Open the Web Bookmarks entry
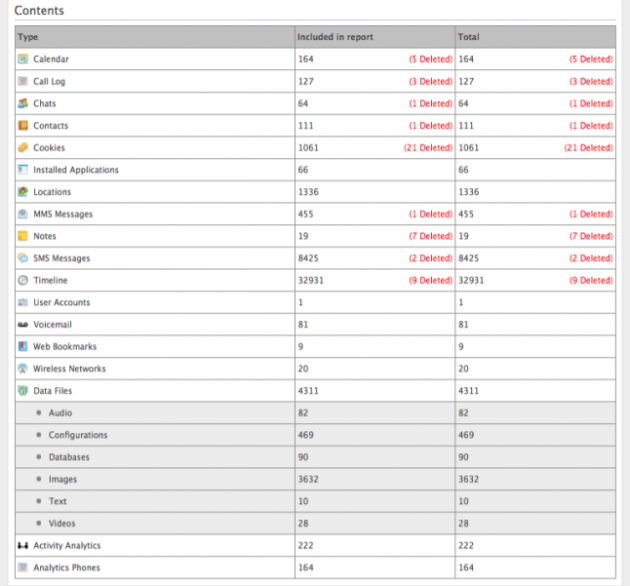Image resolution: width=630 pixels, height=586 pixels. (x=66, y=347)
